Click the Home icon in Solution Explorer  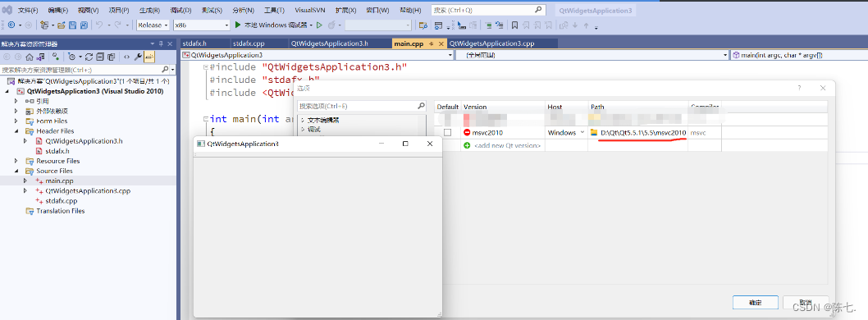pos(30,57)
